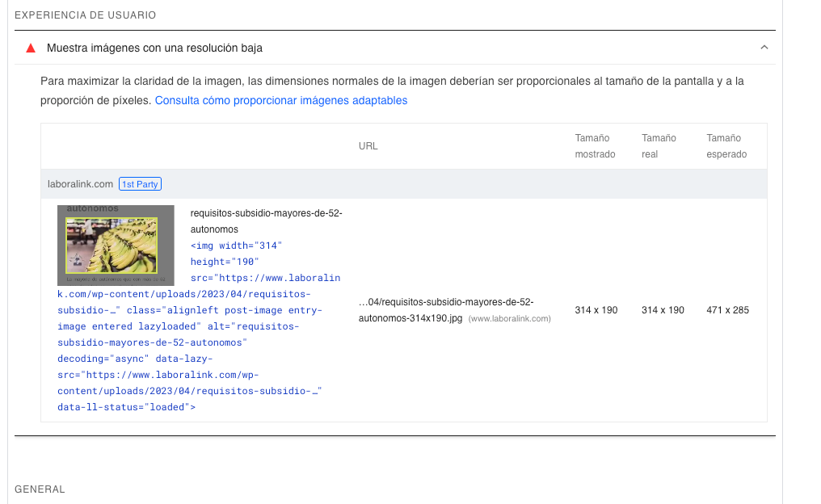Click the 'Tamaño real' column header
This screenshot has height=504, width=821.
659,146
